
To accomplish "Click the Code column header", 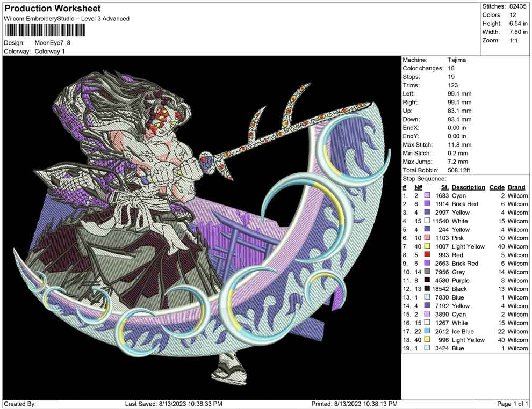I will (497, 187).
